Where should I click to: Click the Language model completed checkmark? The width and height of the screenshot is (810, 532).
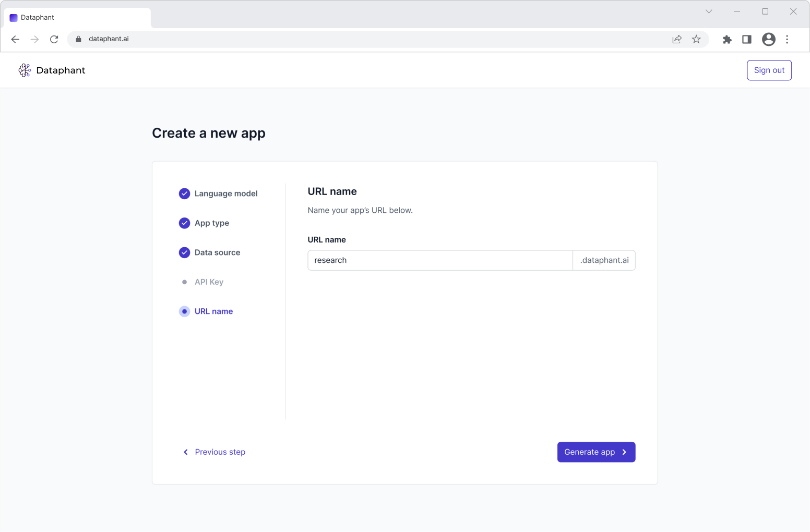(184, 194)
